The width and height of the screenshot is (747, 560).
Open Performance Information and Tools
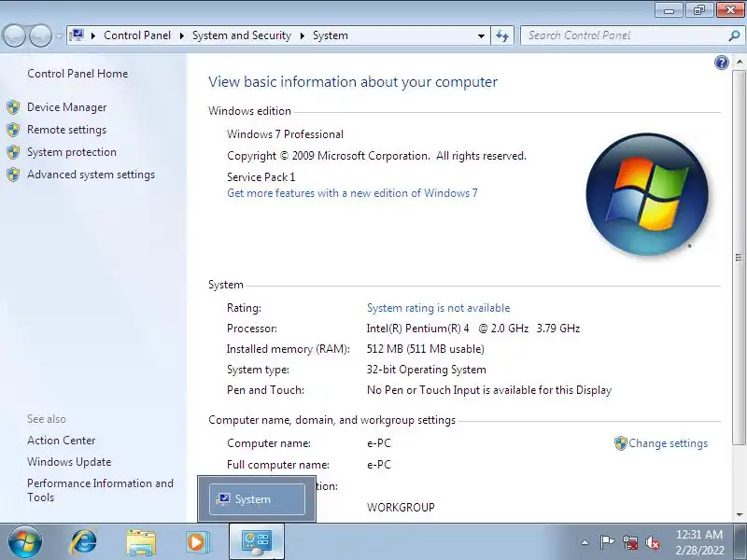(100, 490)
